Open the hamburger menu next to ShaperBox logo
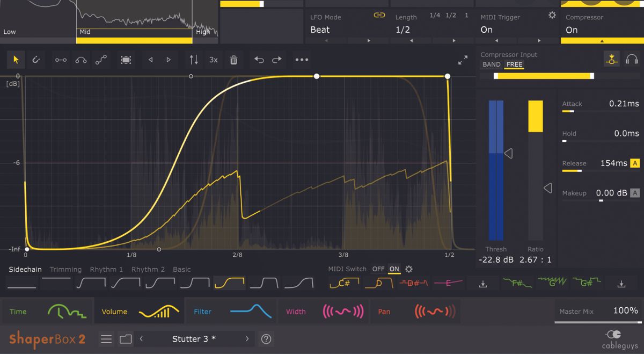The image size is (644, 354). point(106,339)
